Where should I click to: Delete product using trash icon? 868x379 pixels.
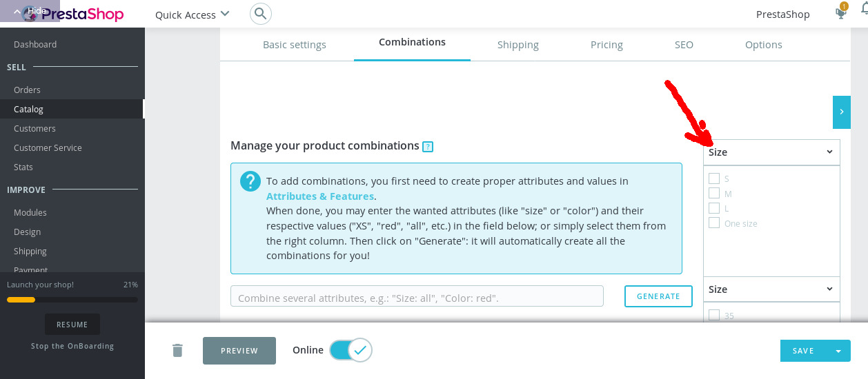(177, 350)
